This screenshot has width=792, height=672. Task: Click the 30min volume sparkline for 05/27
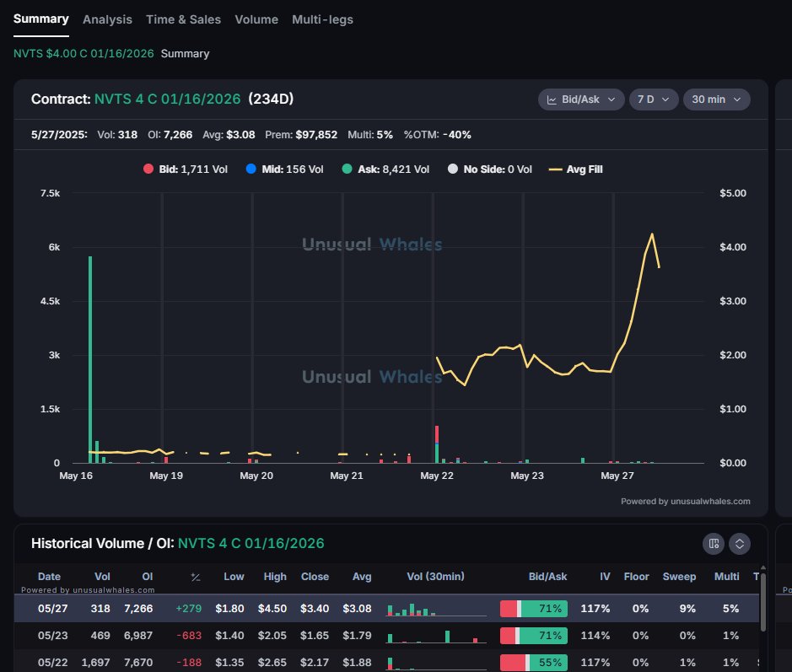coord(436,609)
